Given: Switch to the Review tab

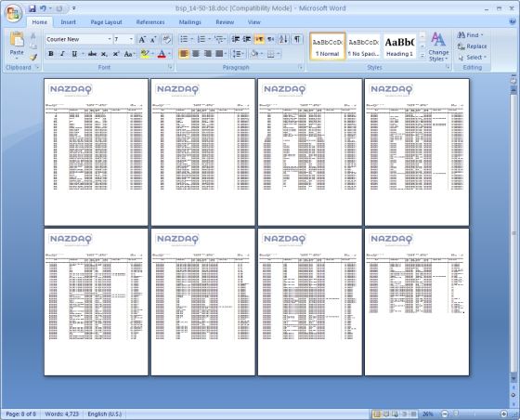Looking at the screenshot, I should point(225,22).
